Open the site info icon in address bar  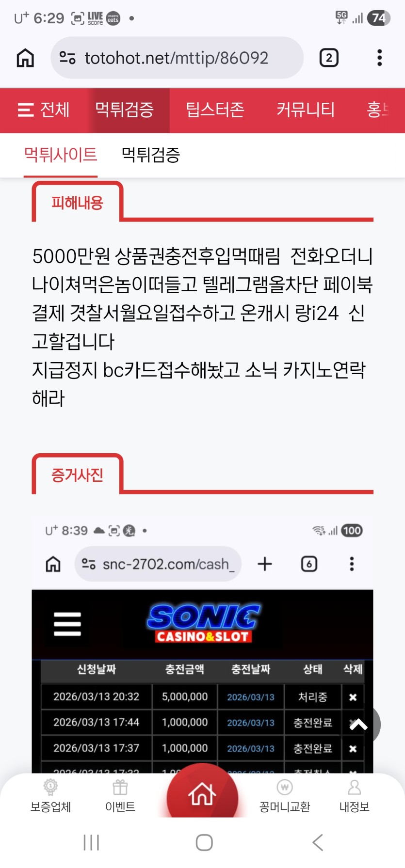(x=67, y=58)
